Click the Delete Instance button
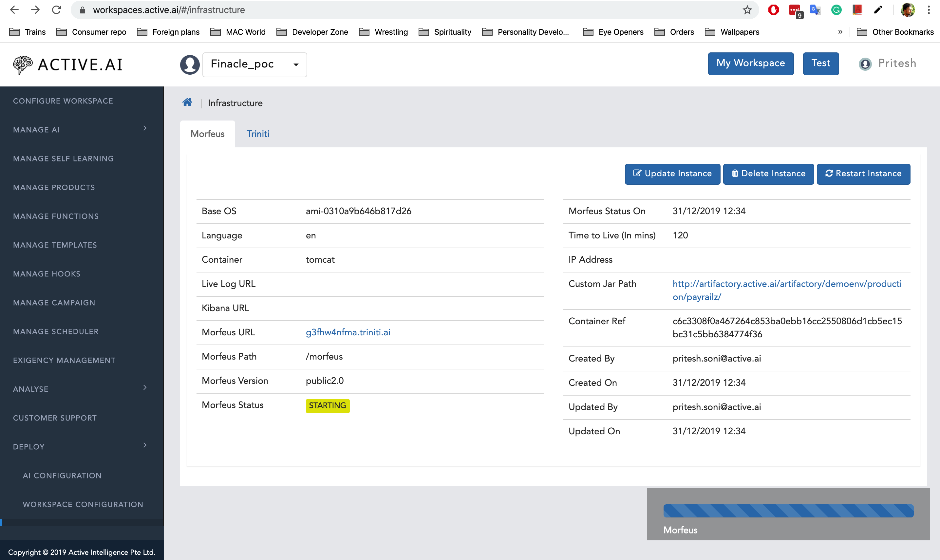This screenshot has width=940, height=560. tap(768, 174)
